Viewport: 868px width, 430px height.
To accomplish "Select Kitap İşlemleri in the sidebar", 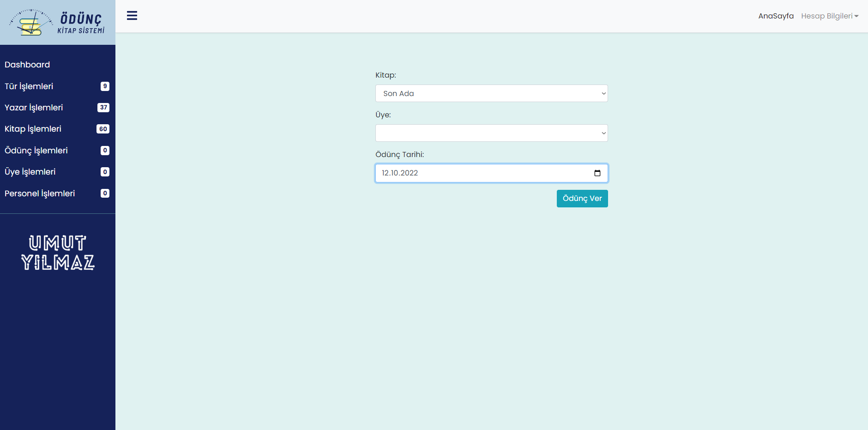I will [x=33, y=129].
